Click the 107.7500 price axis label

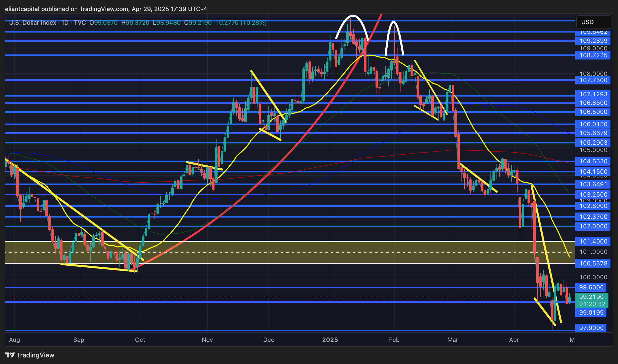(x=593, y=80)
